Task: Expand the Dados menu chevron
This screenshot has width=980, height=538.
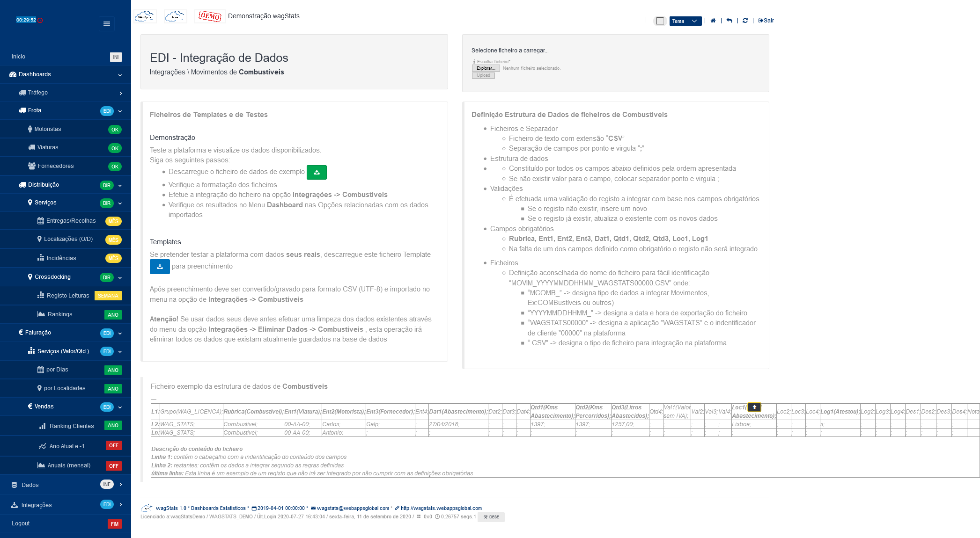Action: 121,485
